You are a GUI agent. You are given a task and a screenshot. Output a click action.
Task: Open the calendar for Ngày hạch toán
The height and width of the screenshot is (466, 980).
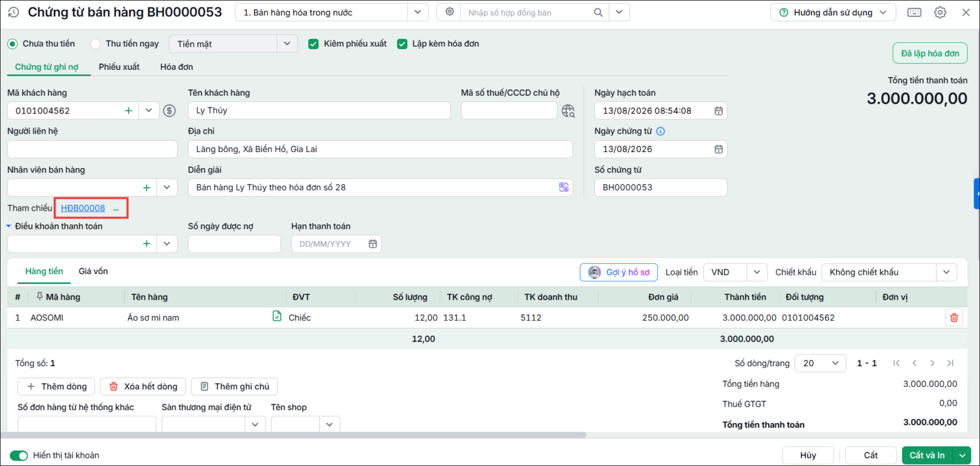coord(718,111)
